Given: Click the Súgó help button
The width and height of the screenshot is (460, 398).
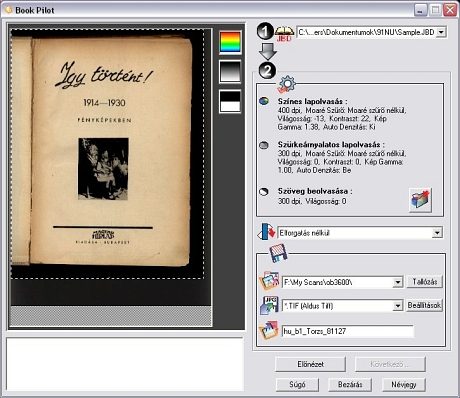Looking at the screenshot, I should 297,384.
